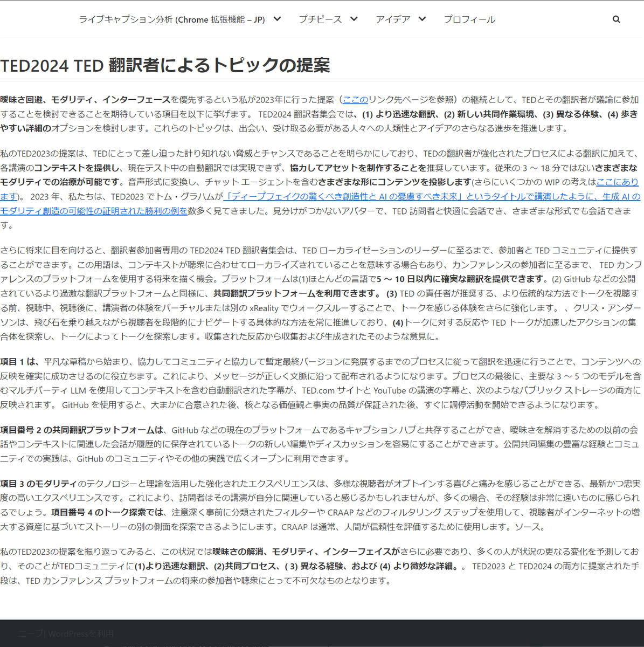This screenshot has height=647, width=644.
Task: Open the ライブキャプション分析 (Chrome 拡張機能 – JP) menu
Action: point(172,19)
